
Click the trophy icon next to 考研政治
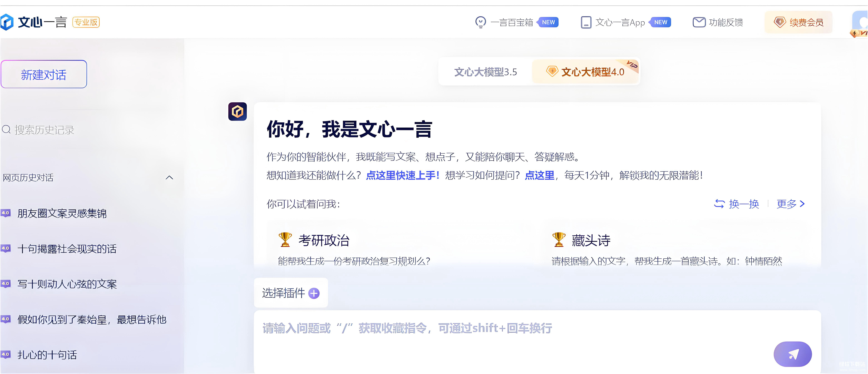tap(285, 240)
